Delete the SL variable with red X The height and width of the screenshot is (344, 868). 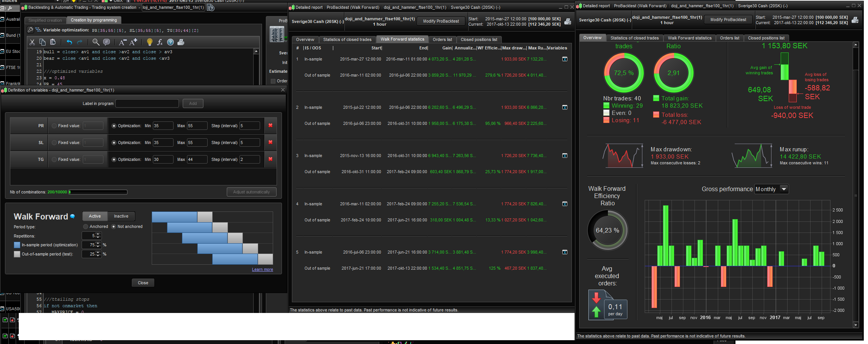(x=270, y=143)
